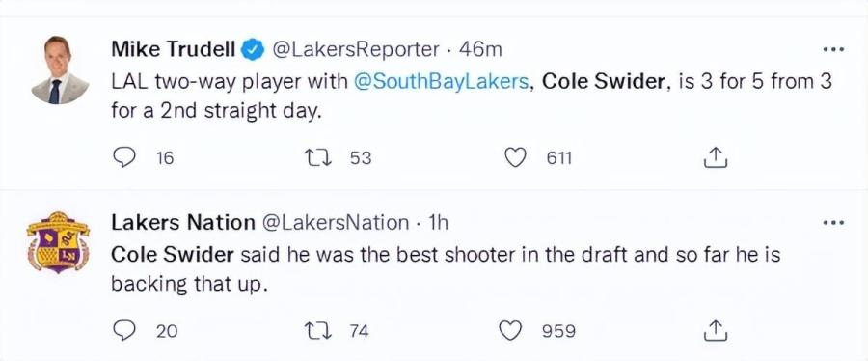Screen dimensions: 868x361
Task: Share the Lakers Nation tweet
Action: point(714,330)
